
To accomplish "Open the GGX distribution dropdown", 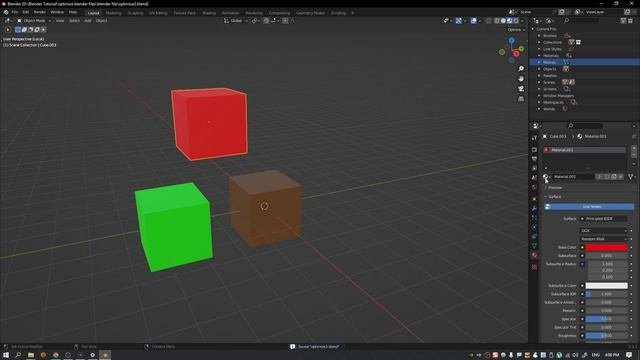I will click(x=603, y=231).
